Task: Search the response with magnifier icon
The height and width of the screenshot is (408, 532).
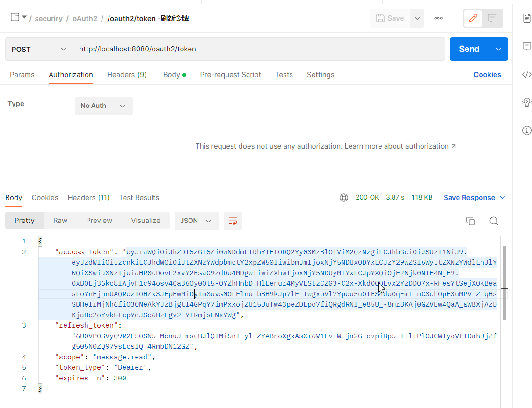Action: [x=494, y=221]
